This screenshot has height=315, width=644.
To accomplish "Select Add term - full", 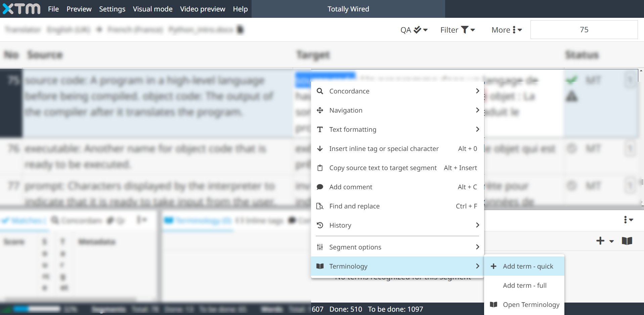I will coord(524,285).
